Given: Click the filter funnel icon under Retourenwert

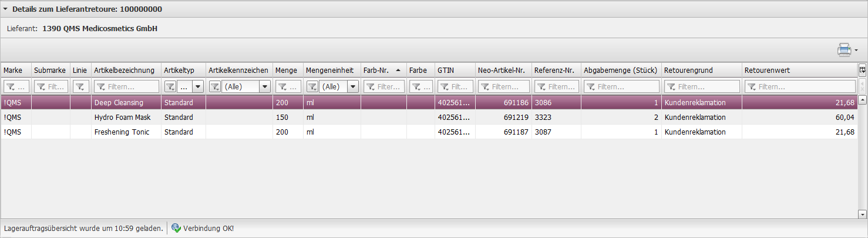Looking at the screenshot, I should pyautogui.click(x=752, y=86).
